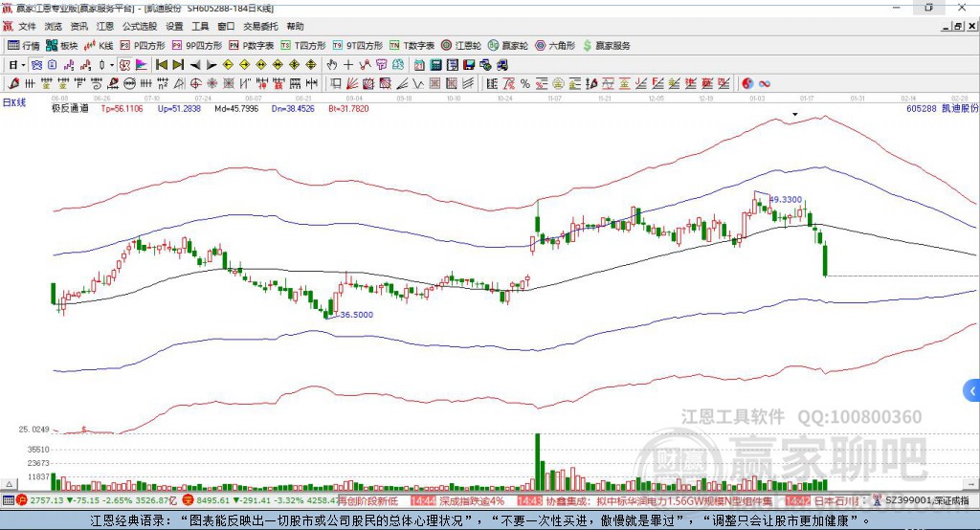The height and width of the screenshot is (530, 980).
Task: Select the red pencil drawing tool
Action: (x=13, y=83)
